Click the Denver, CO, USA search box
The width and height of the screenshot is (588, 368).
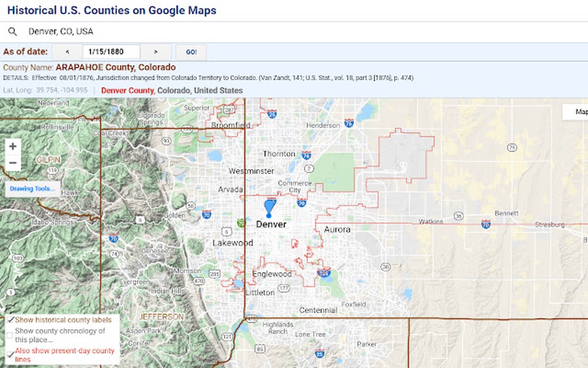[300, 32]
